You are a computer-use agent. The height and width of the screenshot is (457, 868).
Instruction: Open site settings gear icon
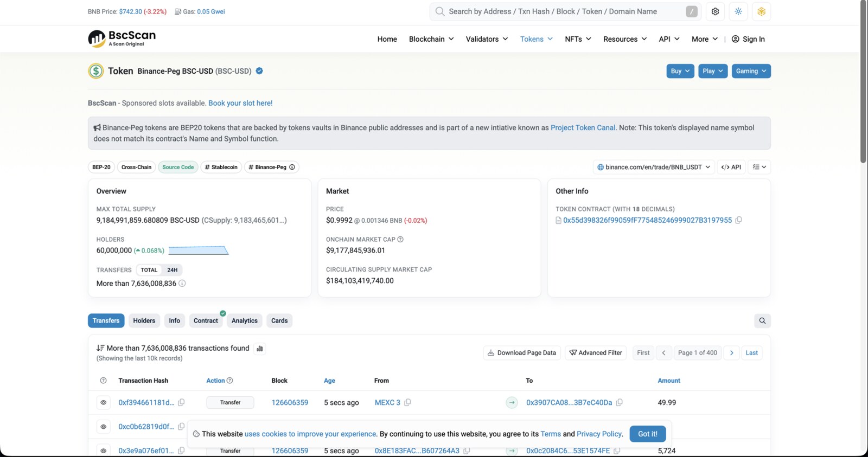pyautogui.click(x=715, y=11)
